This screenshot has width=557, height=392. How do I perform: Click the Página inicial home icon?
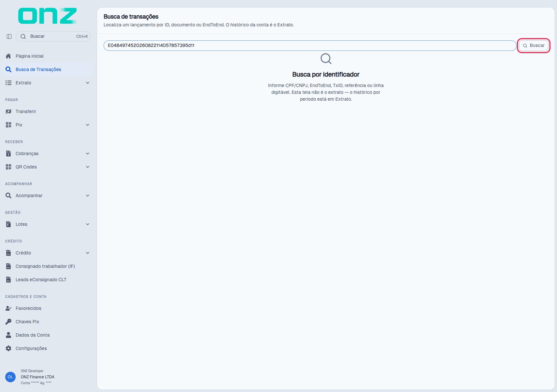point(8,56)
